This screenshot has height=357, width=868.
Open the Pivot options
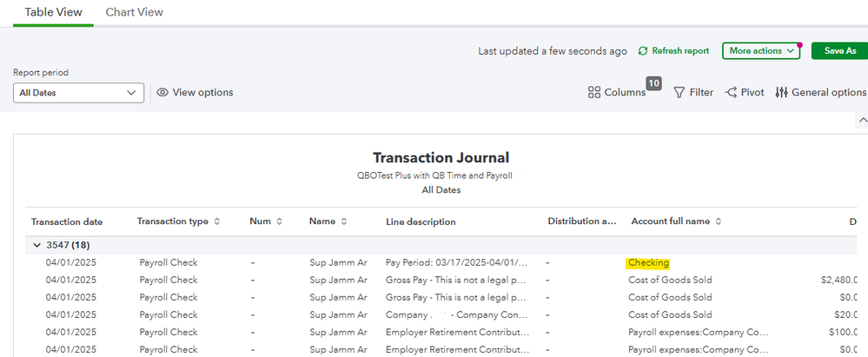(x=745, y=92)
